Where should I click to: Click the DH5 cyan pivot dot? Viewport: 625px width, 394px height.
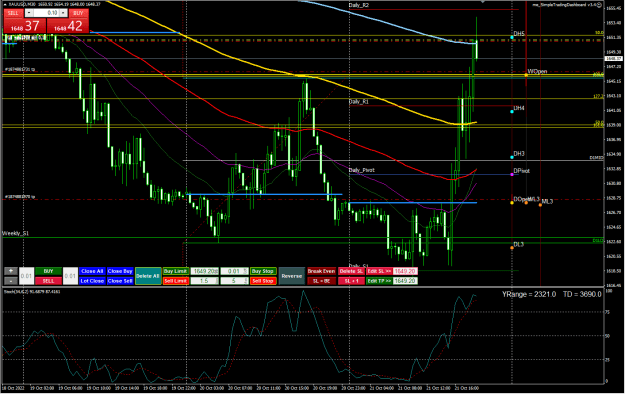(x=512, y=37)
